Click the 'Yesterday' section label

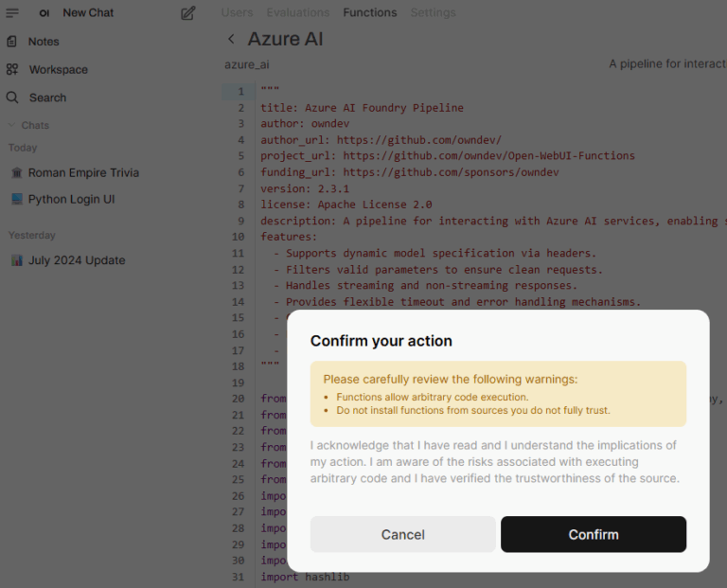pyautogui.click(x=31, y=235)
